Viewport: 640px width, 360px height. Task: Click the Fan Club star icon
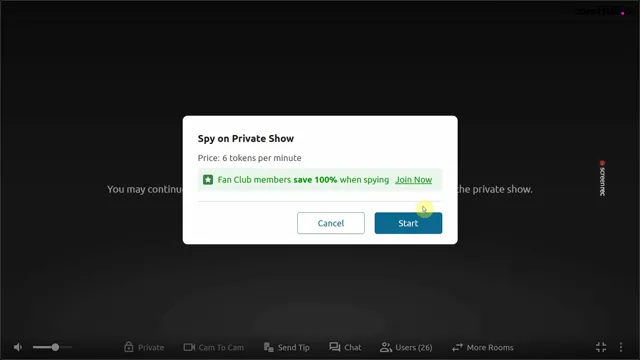208,180
